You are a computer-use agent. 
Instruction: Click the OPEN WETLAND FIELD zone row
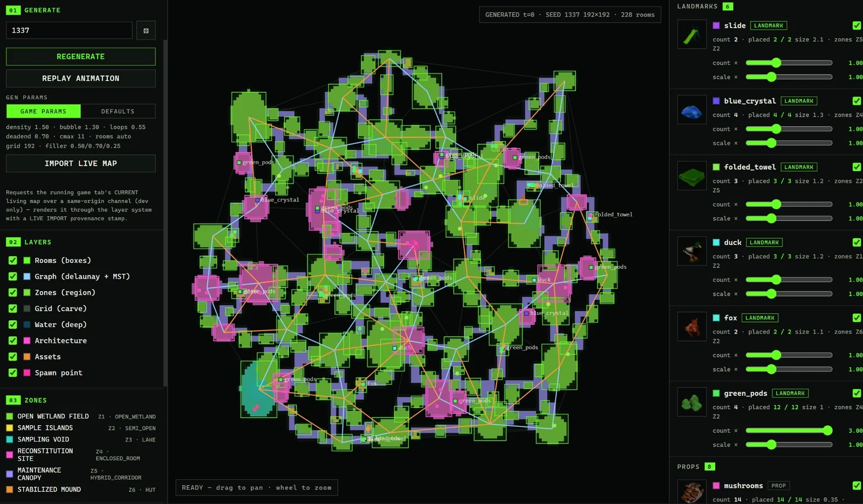pyautogui.click(x=81, y=417)
